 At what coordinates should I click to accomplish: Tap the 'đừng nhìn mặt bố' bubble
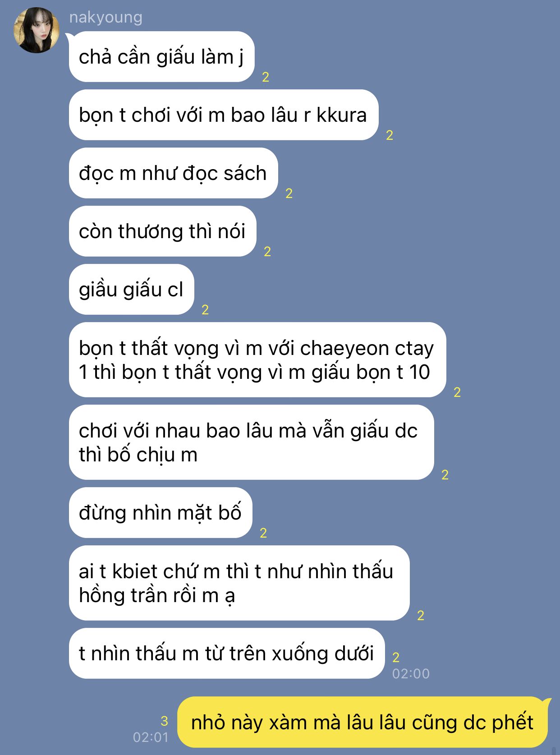click(160, 513)
